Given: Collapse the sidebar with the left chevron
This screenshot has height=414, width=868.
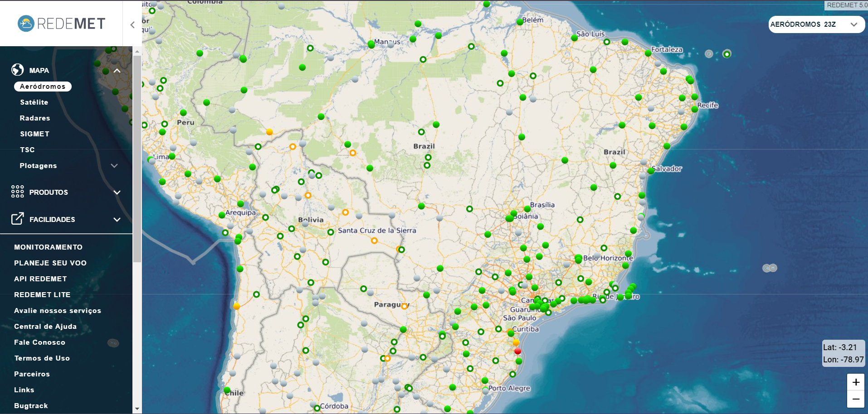Looking at the screenshot, I should [132, 25].
